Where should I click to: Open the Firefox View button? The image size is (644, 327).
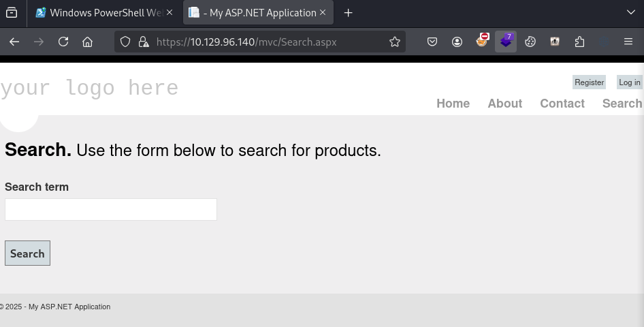click(x=12, y=13)
